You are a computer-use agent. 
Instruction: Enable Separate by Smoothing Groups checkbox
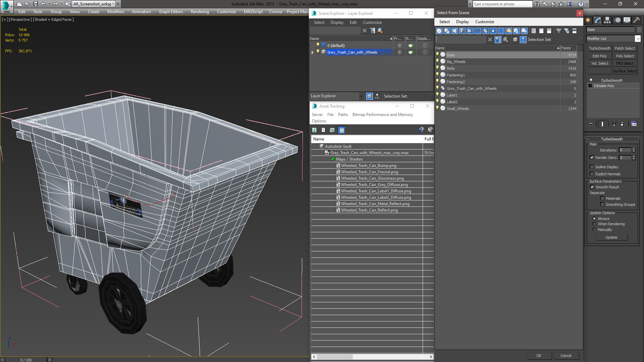[x=602, y=204]
